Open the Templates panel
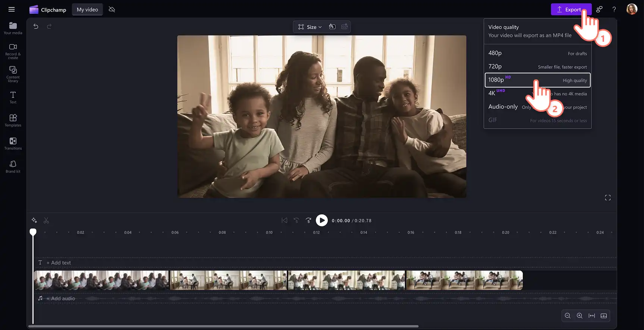This screenshot has height=330, width=644. (13, 121)
